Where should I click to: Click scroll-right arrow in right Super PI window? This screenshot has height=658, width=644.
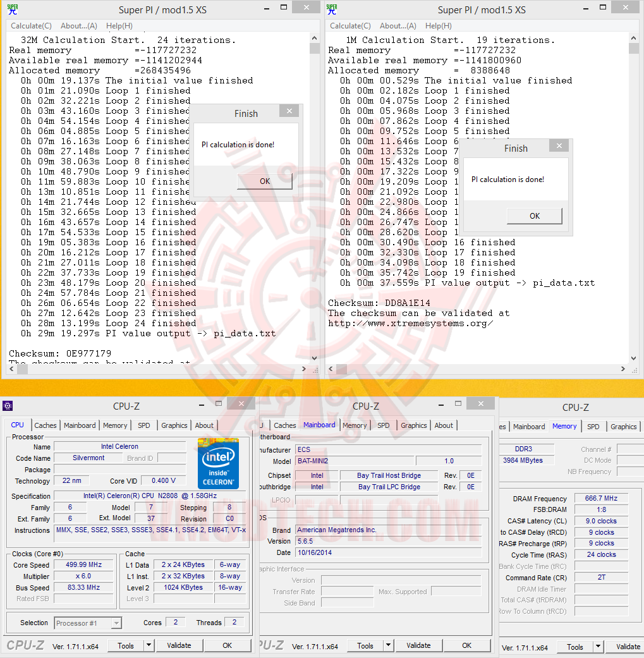click(623, 369)
